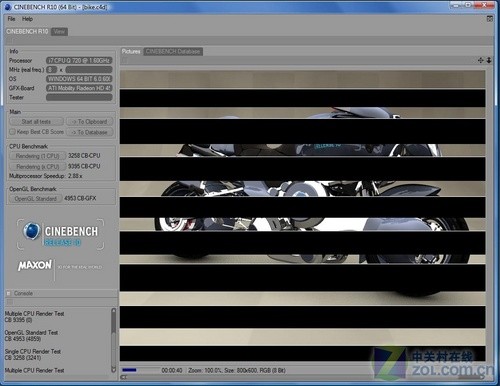The height and width of the screenshot is (386, 500).
Task: Click the console scrollbar up arrow
Action: point(113,310)
